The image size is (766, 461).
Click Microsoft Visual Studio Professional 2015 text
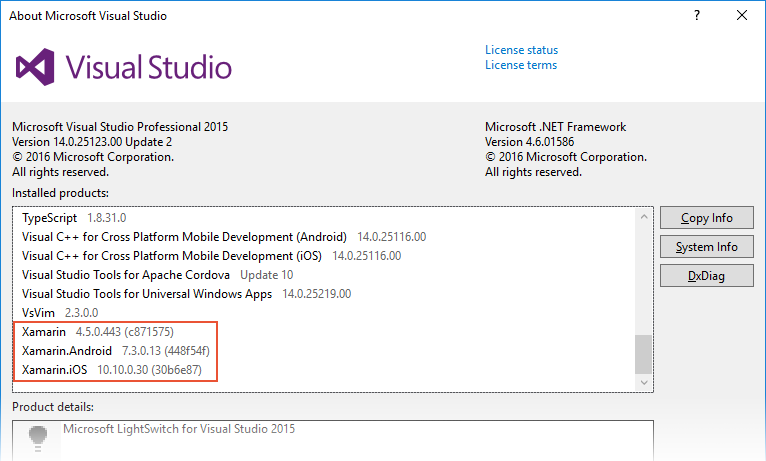[120, 127]
